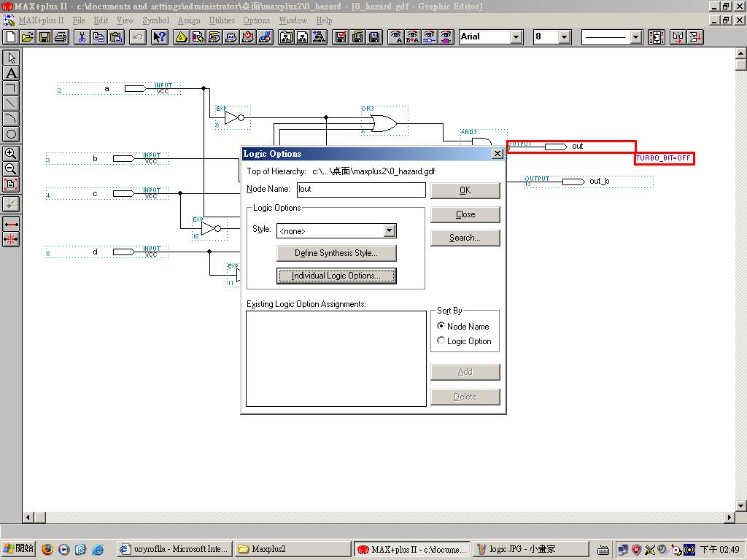
Task: Select Logic Option sort radio button
Action: coord(441,341)
